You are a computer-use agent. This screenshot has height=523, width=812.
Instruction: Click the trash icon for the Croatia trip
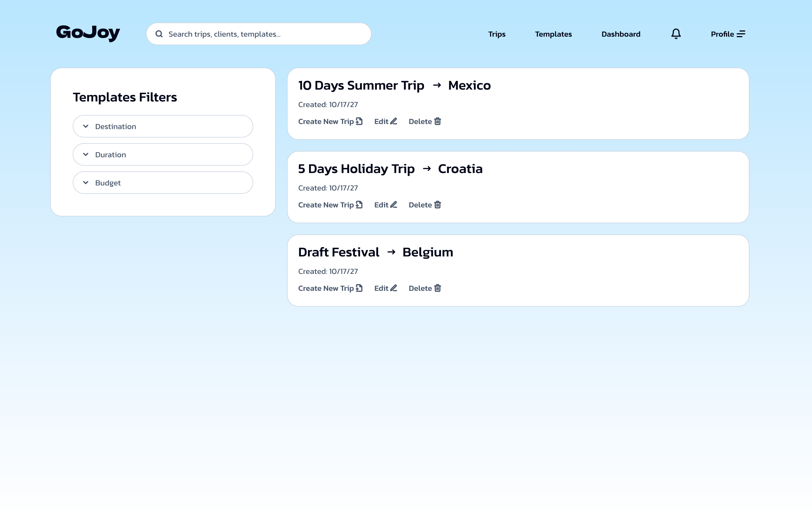coord(438,205)
